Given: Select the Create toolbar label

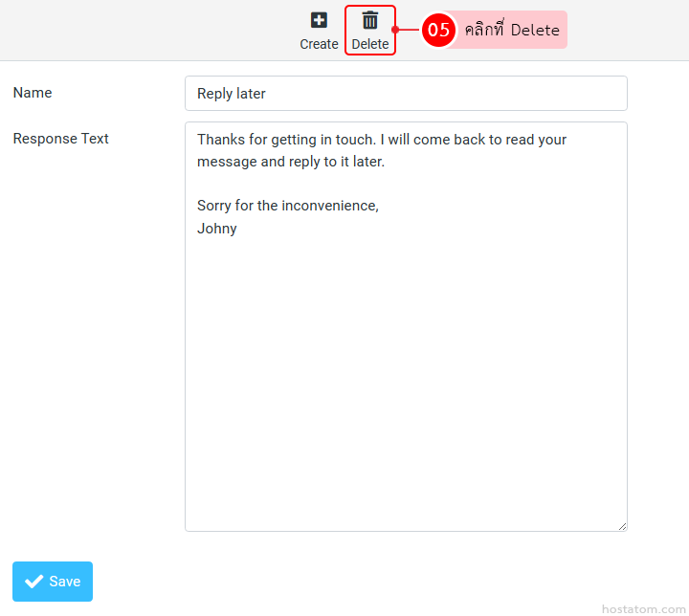Looking at the screenshot, I should (319, 44).
